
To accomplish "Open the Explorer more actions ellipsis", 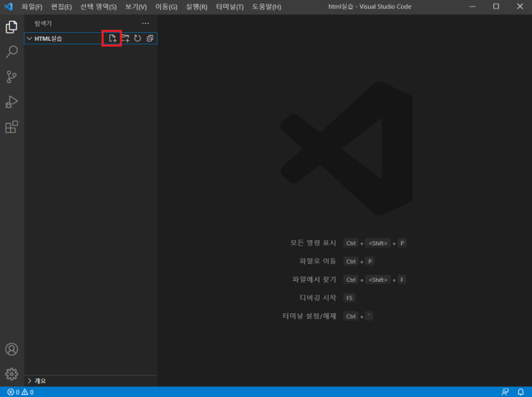I will [145, 23].
